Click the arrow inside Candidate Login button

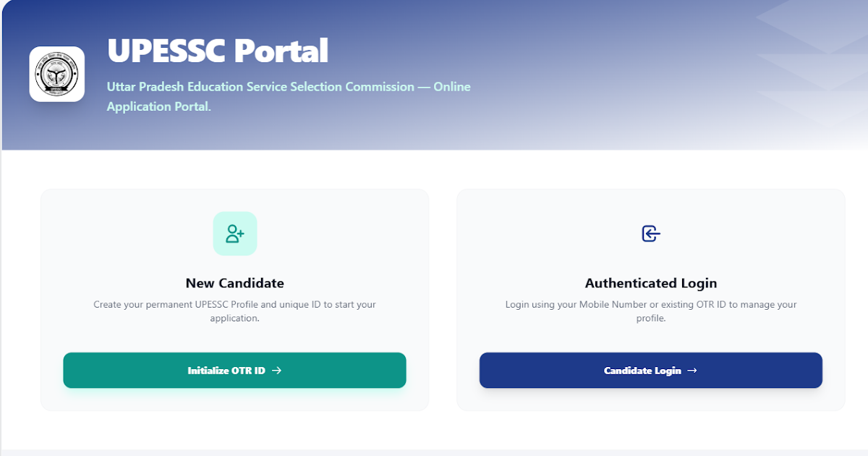(x=692, y=371)
